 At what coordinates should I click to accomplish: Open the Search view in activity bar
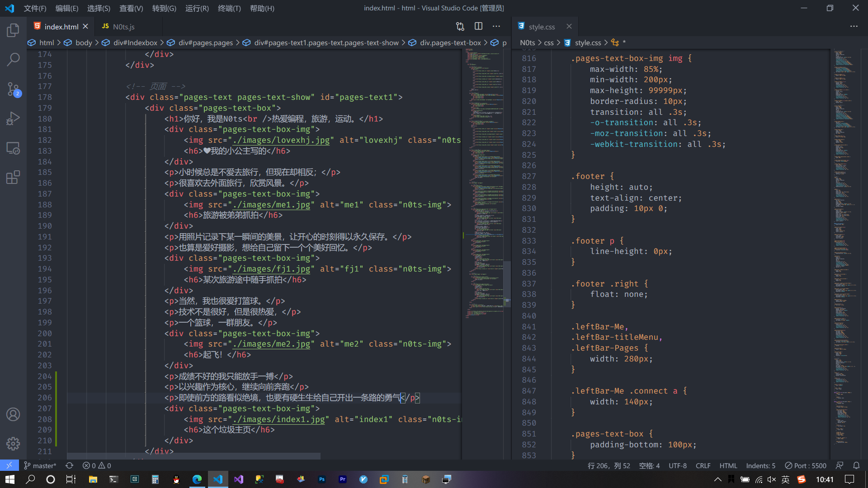click(x=13, y=59)
